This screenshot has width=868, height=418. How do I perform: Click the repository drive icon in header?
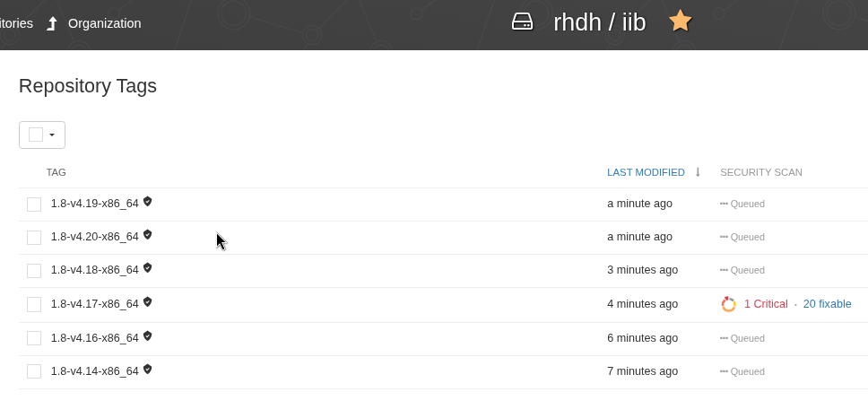(x=522, y=22)
